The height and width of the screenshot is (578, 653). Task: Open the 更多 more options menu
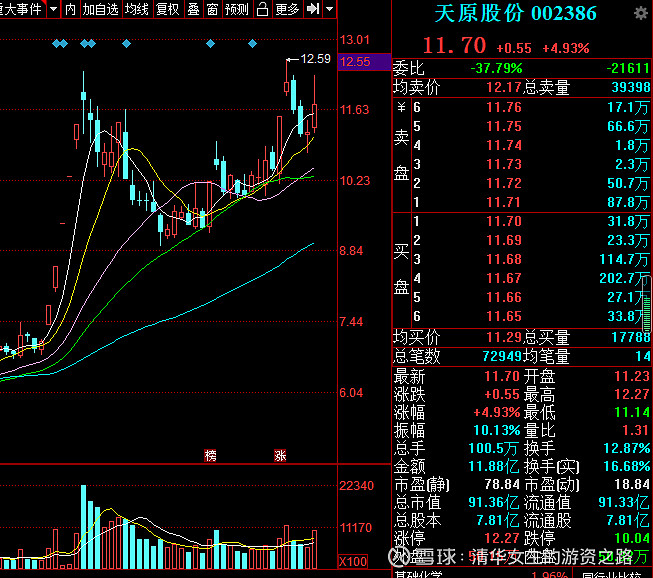[287, 9]
